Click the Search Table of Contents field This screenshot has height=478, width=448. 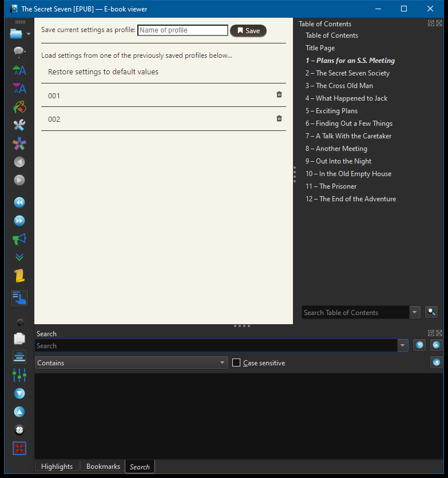355,312
